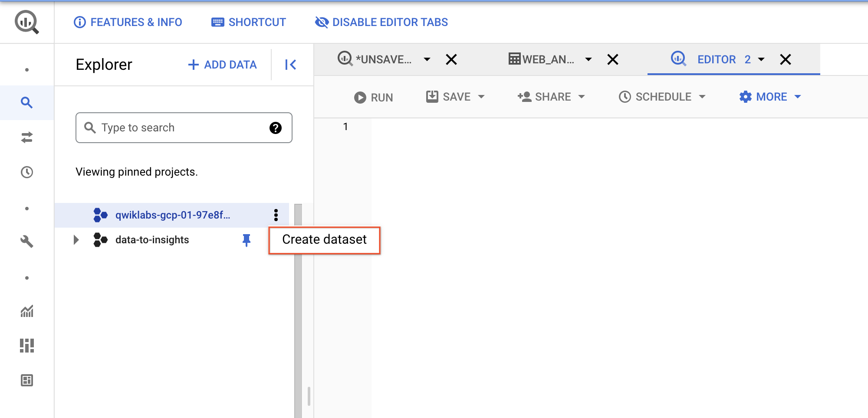Open Data transfers icon in sidebar
The width and height of the screenshot is (868, 418).
(x=27, y=137)
